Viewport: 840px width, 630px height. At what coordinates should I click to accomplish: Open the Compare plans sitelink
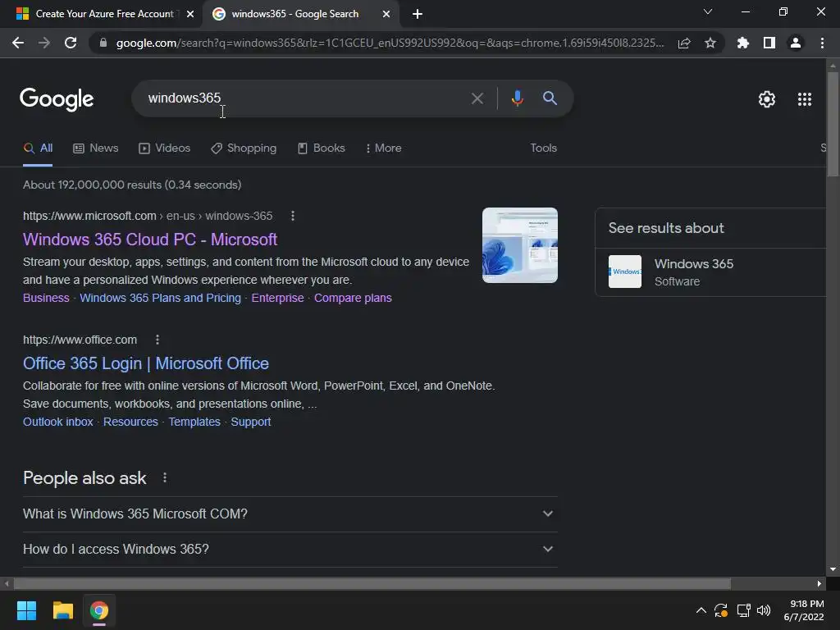click(x=353, y=298)
